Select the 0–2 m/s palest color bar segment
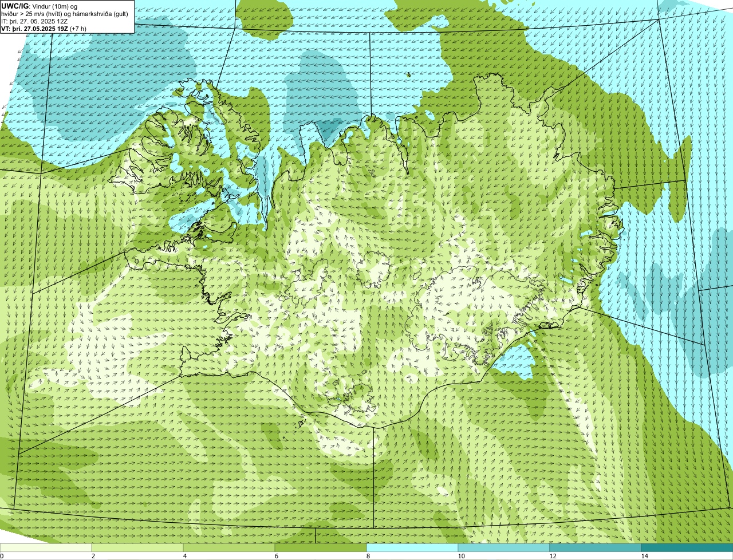Image resolution: width=733 pixels, height=560 pixels. tap(46, 547)
